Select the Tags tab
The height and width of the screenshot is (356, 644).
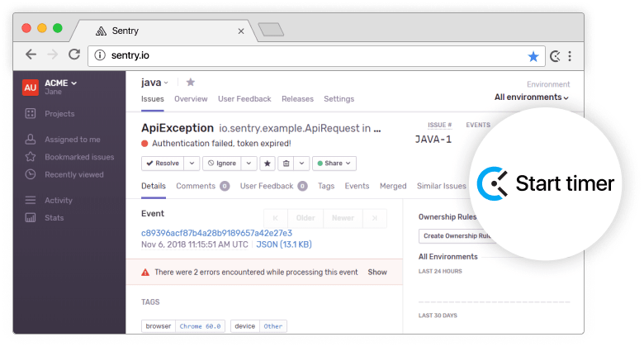coord(326,186)
